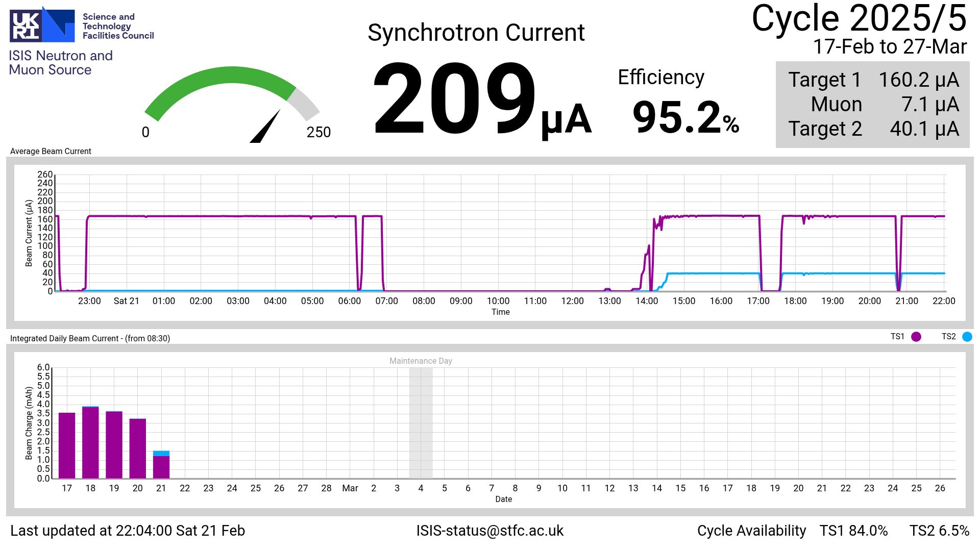
Task: Click the Maintenance Day shaded column
Action: 421,422
